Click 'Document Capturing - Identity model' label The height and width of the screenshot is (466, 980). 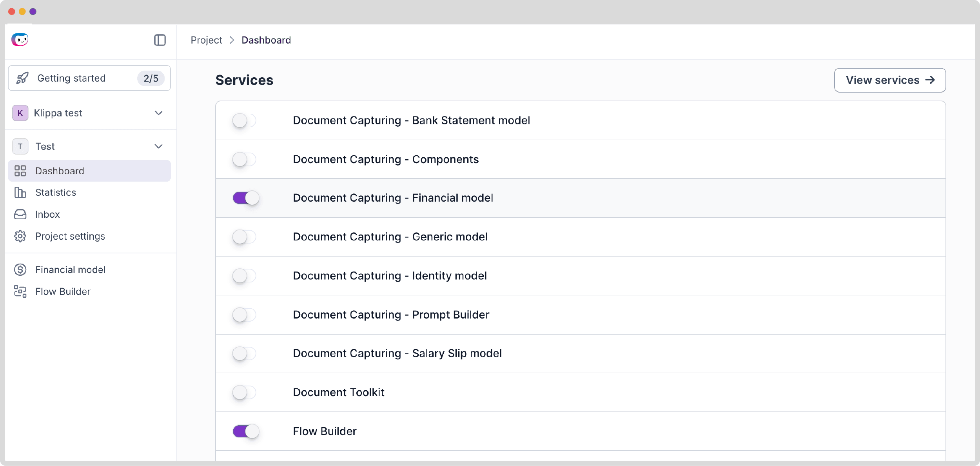390,275
